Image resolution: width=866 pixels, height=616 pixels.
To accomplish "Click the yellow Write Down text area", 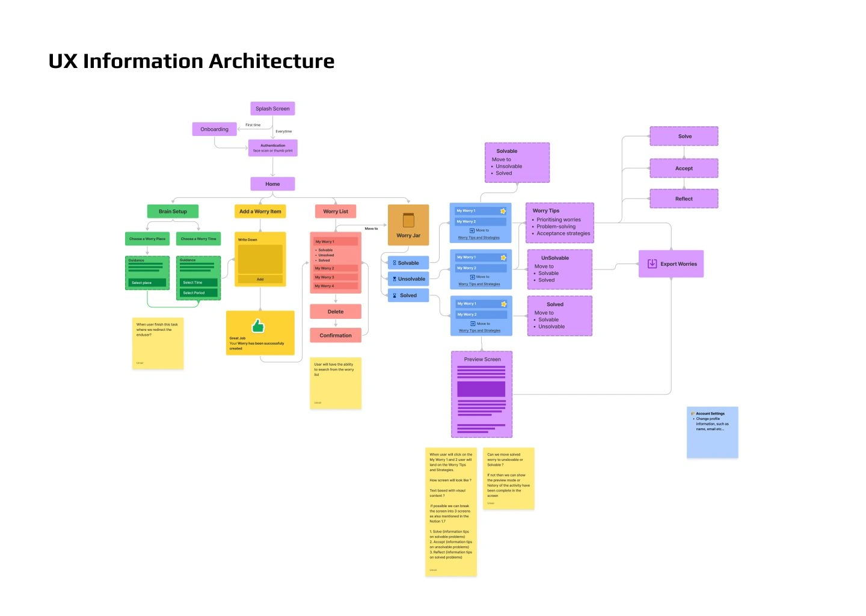I will pos(260,259).
